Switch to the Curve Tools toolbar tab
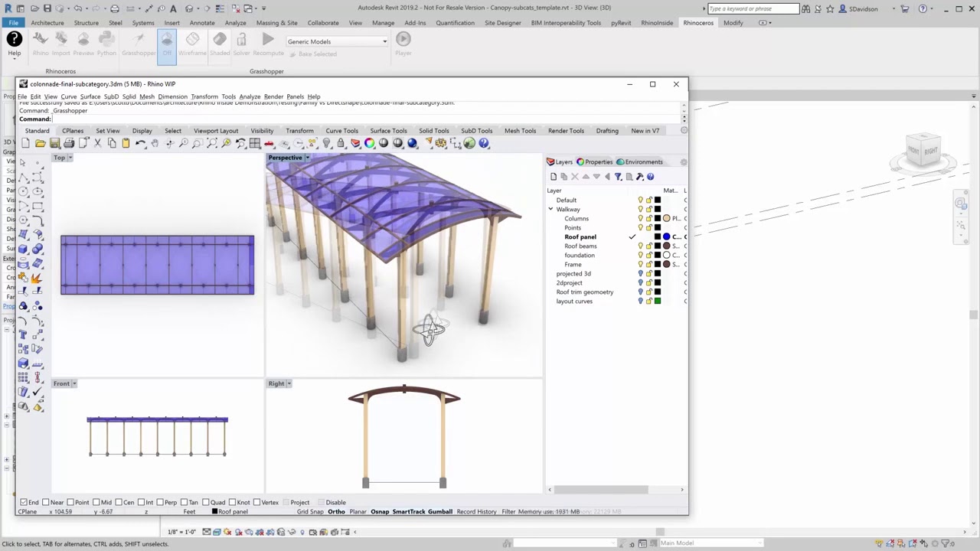 (341, 131)
